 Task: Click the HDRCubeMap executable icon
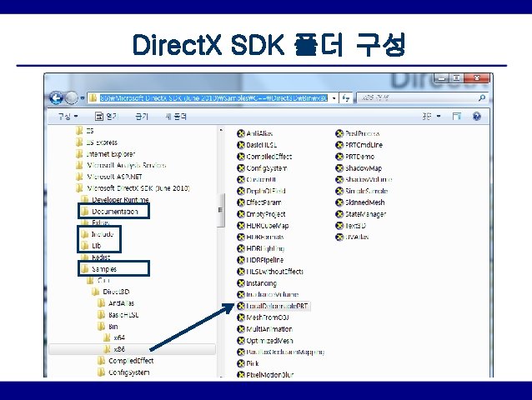click(241, 226)
